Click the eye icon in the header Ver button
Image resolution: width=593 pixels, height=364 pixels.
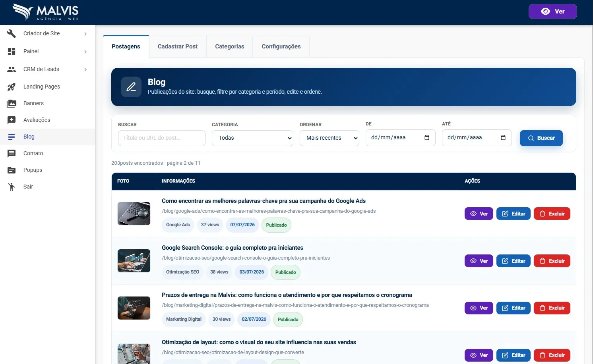pyautogui.click(x=545, y=12)
